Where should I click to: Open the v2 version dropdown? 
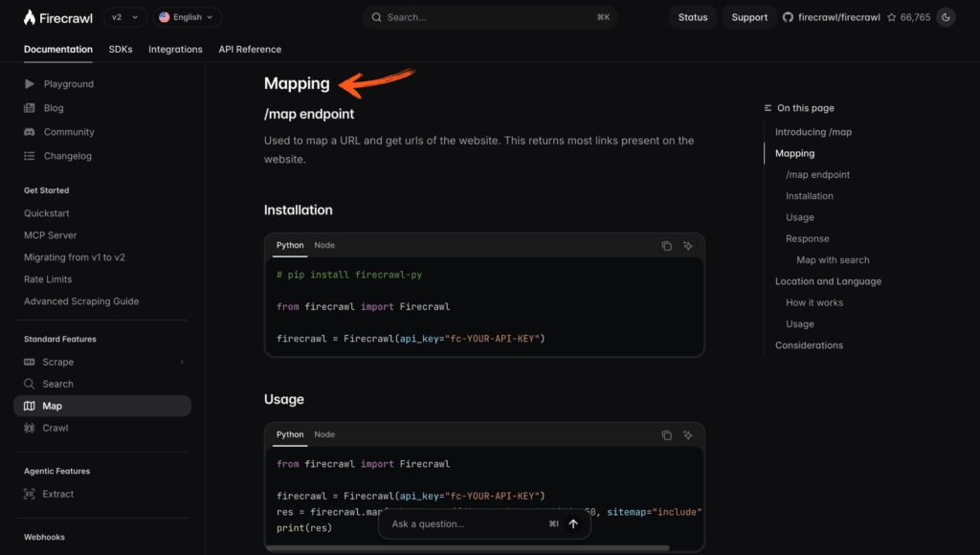click(x=122, y=16)
